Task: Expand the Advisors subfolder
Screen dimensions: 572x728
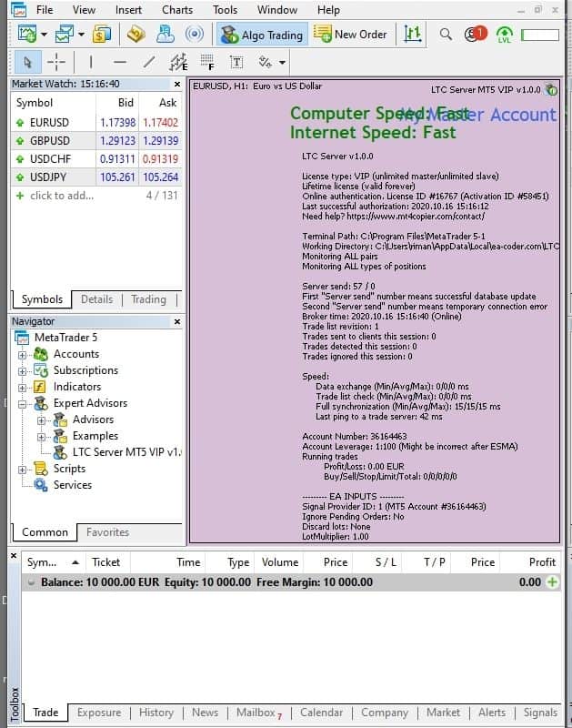Action: [41, 420]
